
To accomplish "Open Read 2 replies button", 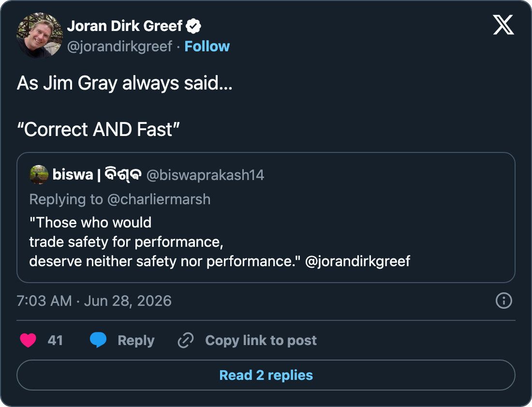I will (x=266, y=375).
